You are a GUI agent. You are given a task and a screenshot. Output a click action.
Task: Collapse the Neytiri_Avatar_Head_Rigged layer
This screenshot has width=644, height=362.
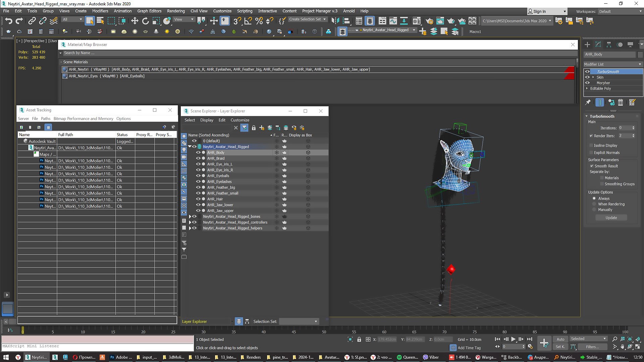tap(190, 146)
